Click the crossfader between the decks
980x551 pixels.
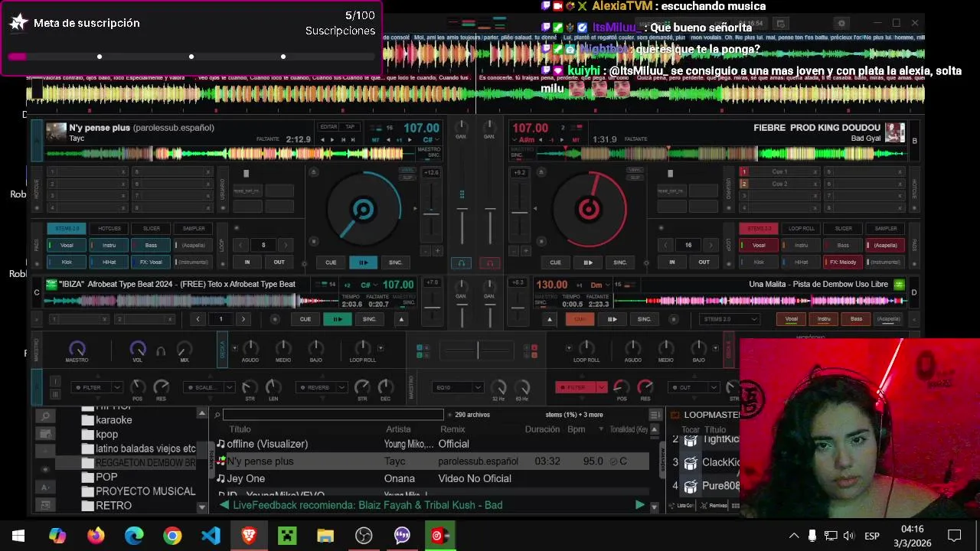click(x=478, y=350)
